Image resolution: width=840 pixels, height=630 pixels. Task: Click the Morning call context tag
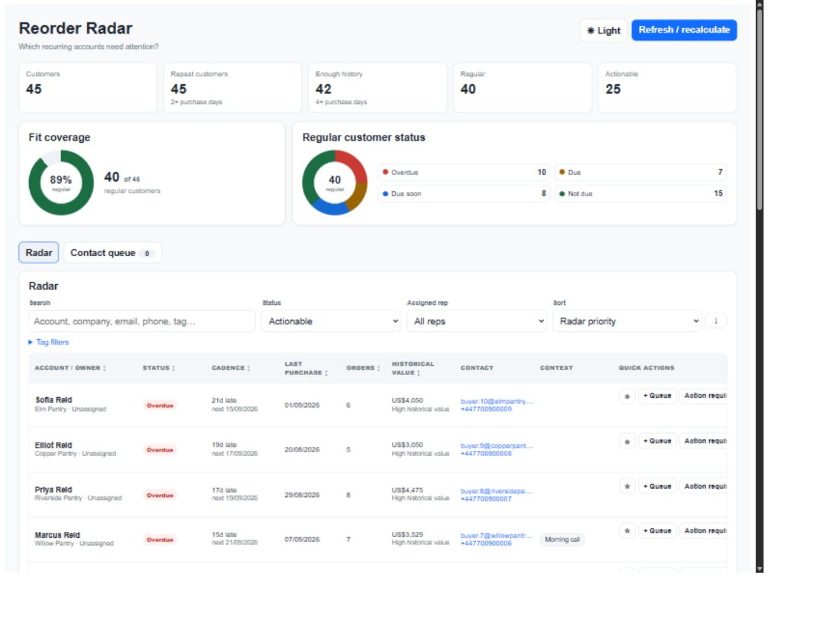coord(562,539)
